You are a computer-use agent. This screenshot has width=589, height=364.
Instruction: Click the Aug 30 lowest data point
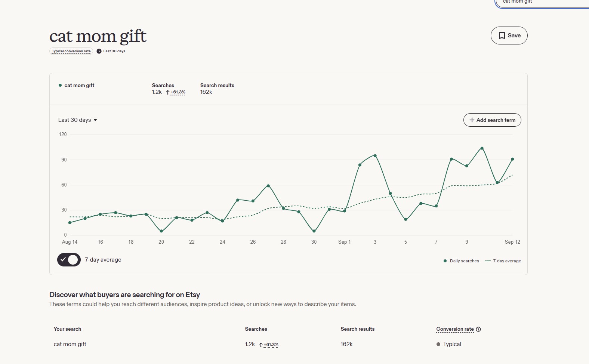[x=314, y=231]
